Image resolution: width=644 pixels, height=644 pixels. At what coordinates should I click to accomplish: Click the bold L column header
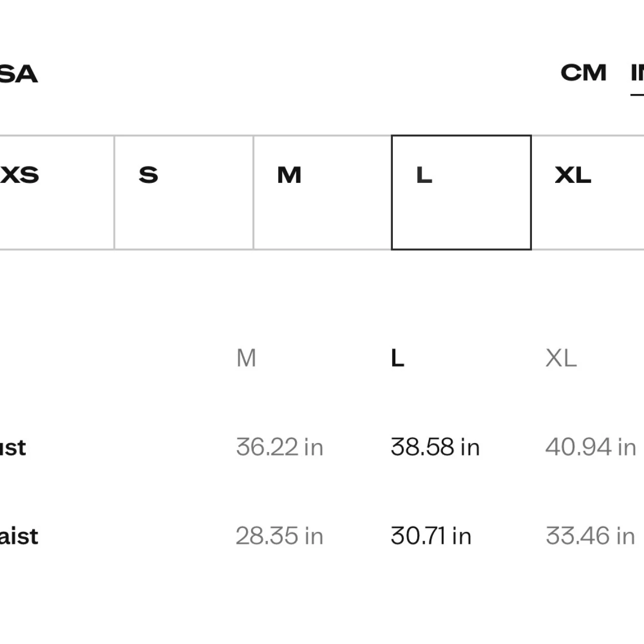pyautogui.click(x=398, y=358)
